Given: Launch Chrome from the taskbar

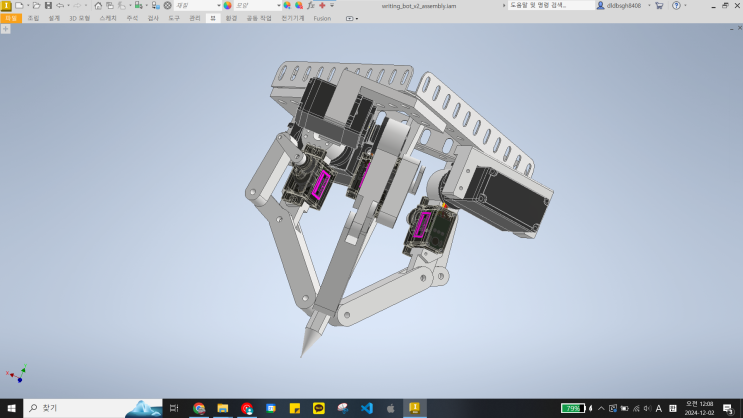Looking at the screenshot, I should click(199, 408).
